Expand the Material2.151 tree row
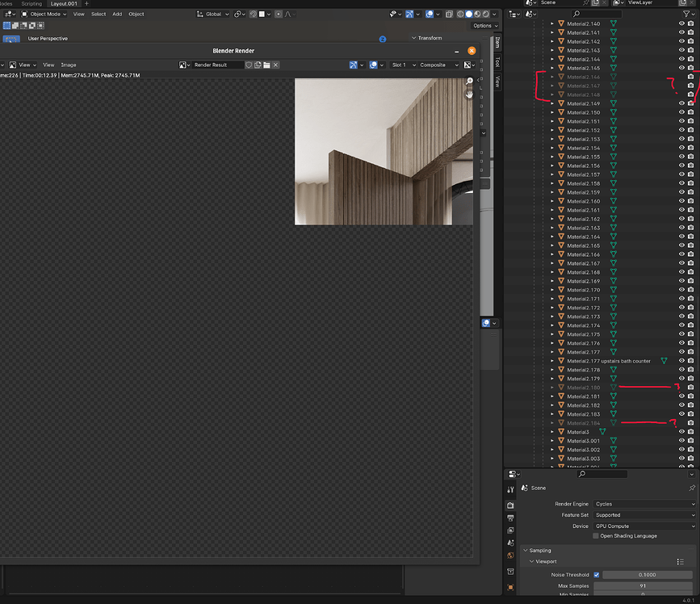 pos(552,121)
